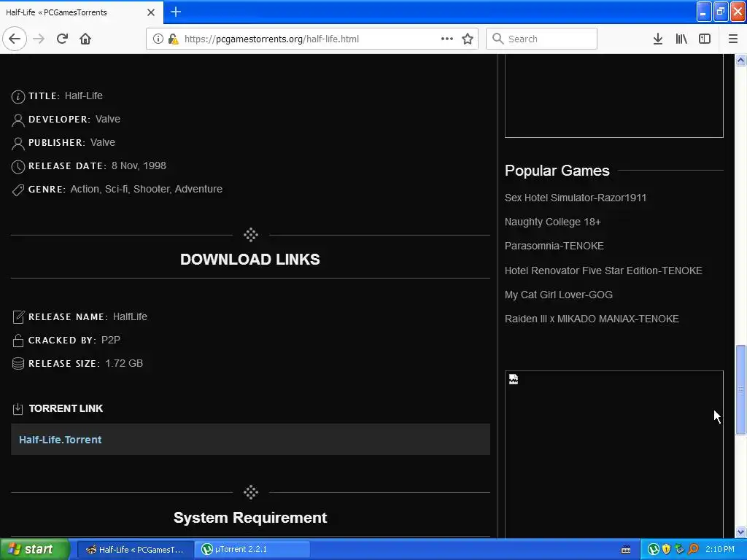Close the Half-Life PCGamesTorrents tab
The image size is (747, 560).
[150, 12]
